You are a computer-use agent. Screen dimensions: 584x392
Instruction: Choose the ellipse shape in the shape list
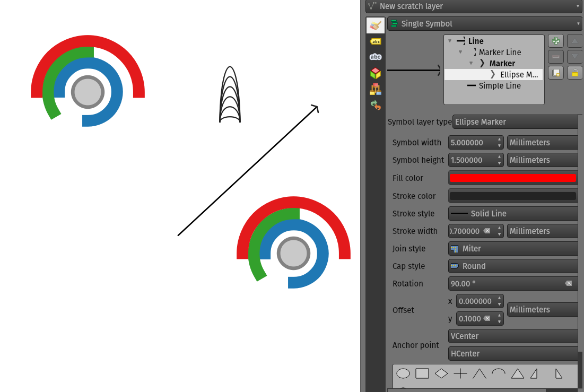[403, 373]
